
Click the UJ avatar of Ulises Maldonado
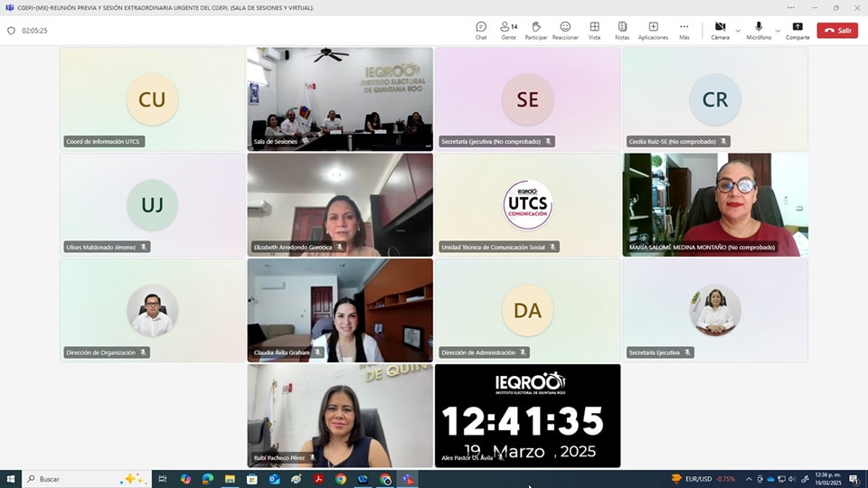tap(152, 205)
